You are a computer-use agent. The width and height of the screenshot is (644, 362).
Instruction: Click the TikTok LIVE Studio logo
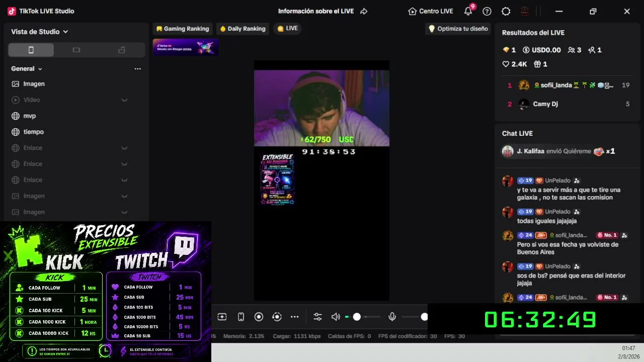coord(11,11)
